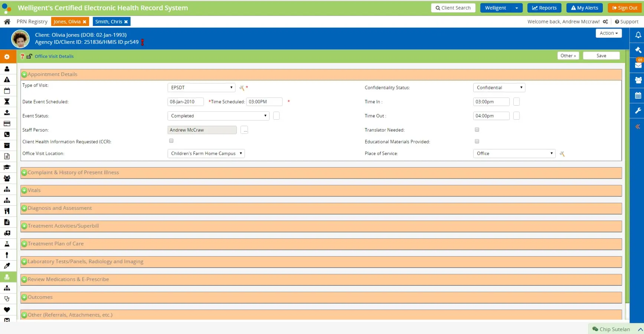Screen dimensions: 644x334
Task: Check the Educational Materials Provided box
Action: pos(477,141)
